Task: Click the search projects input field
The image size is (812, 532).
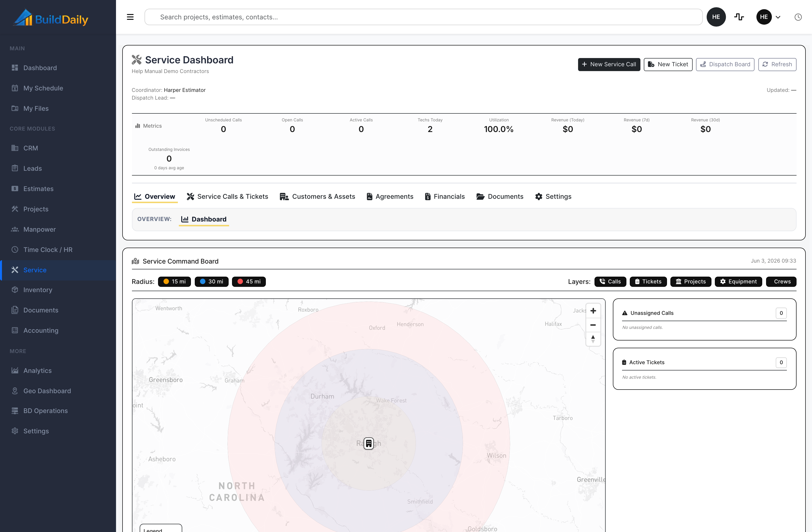Action: [x=423, y=17]
